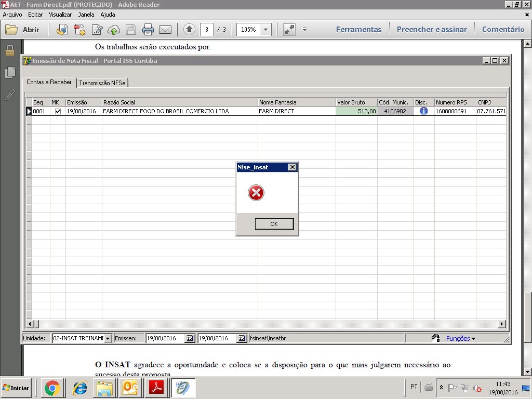The height and width of the screenshot is (399, 532).
Task: Click the send by email envelope icon
Action: [165, 30]
